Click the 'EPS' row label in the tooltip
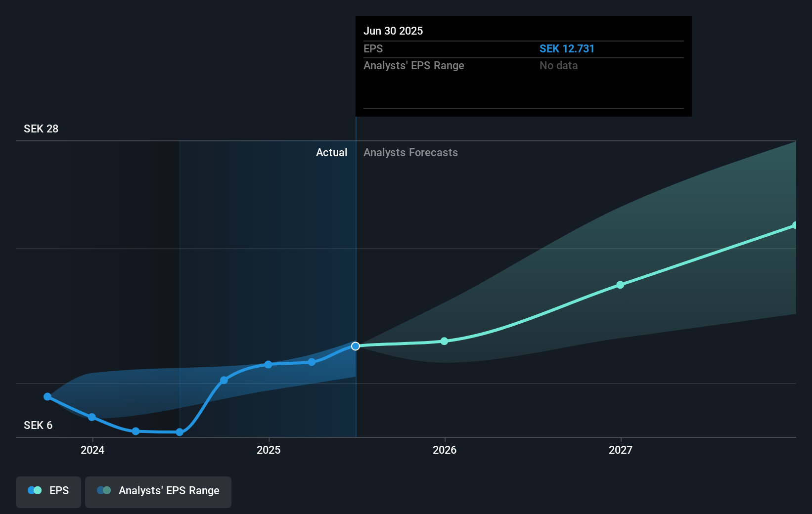The image size is (812, 514). tap(373, 48)
